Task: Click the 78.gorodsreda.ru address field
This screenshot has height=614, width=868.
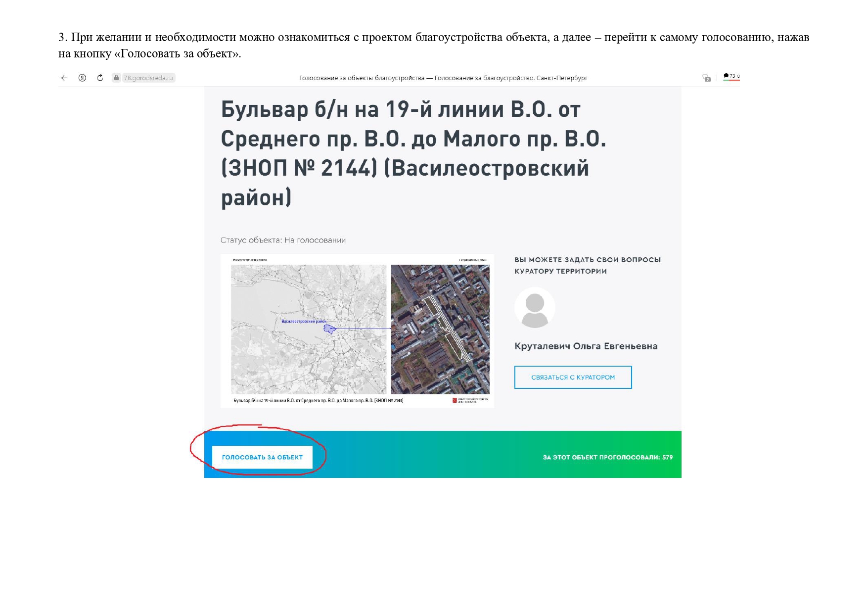Action: (148, 78)
